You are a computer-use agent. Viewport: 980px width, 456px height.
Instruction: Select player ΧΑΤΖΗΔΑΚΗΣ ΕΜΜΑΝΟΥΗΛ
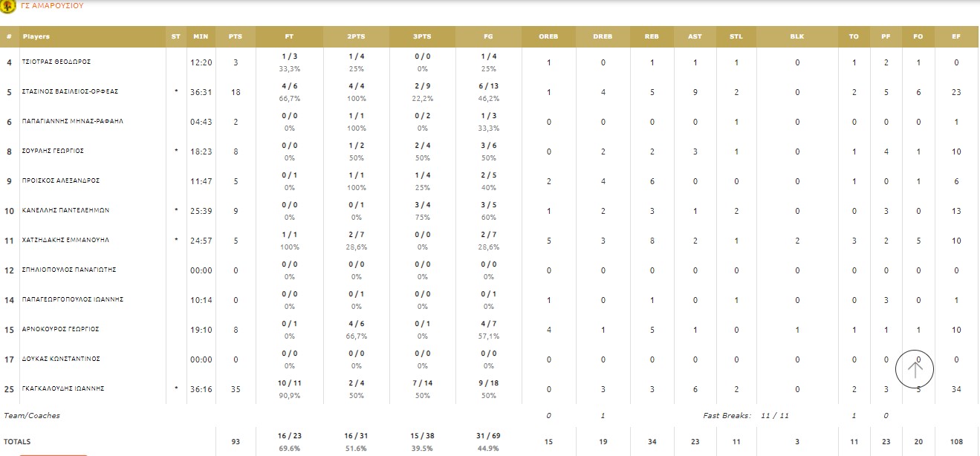(66, 240)
